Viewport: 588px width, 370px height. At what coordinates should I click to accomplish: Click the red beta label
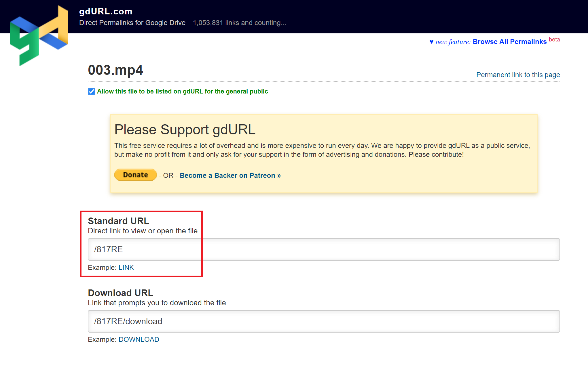click(x=554, y=40)
